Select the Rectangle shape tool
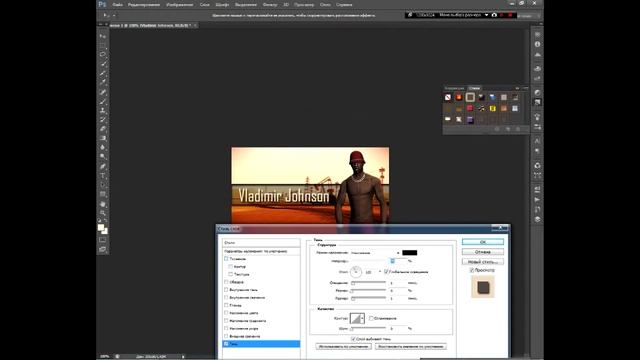640x360 pixels. pos(102,194)
